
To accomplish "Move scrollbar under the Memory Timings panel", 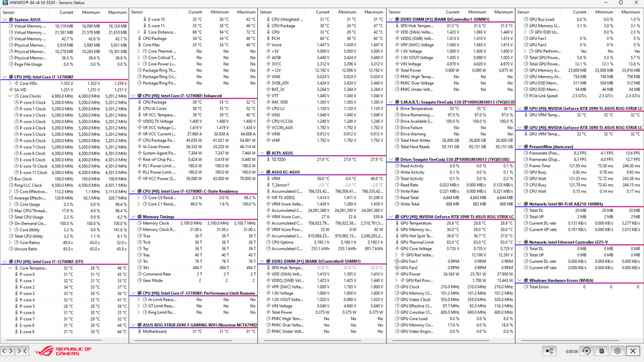I will pyautogui.click(x=183, y=340).
